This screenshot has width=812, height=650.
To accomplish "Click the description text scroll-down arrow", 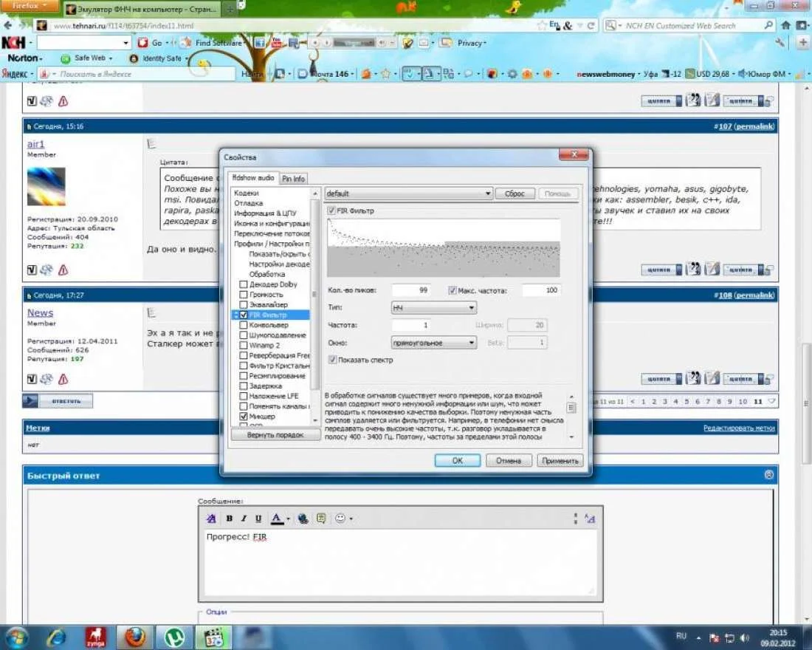I will click(571, 437).
